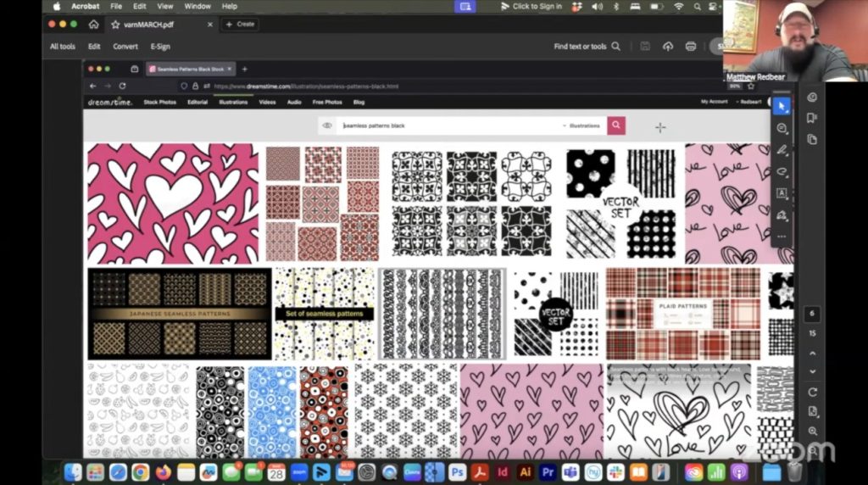Open more quick tools ellipsis
This screenshot has width=868, height=485.
pyautogui.click(x=782, y=237)
